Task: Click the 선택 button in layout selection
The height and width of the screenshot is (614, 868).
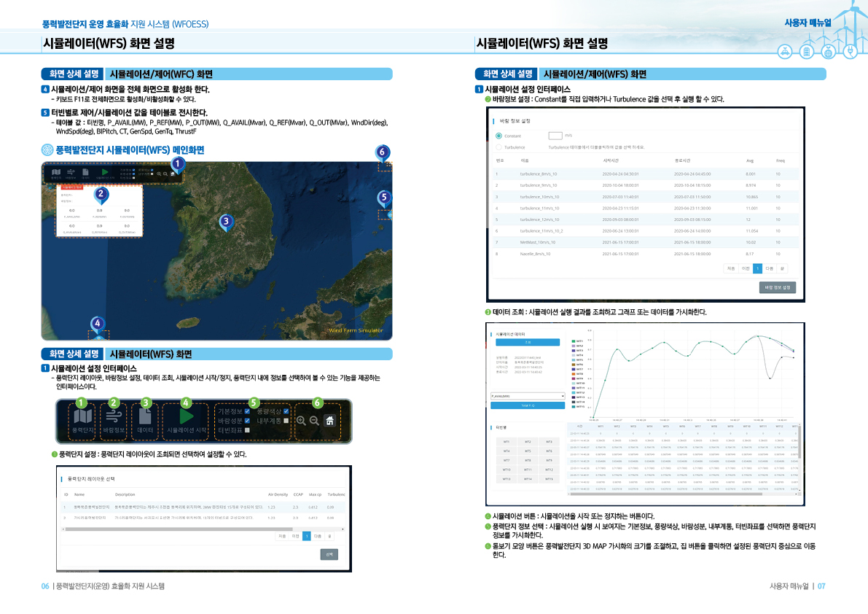Action: [329, 554]
